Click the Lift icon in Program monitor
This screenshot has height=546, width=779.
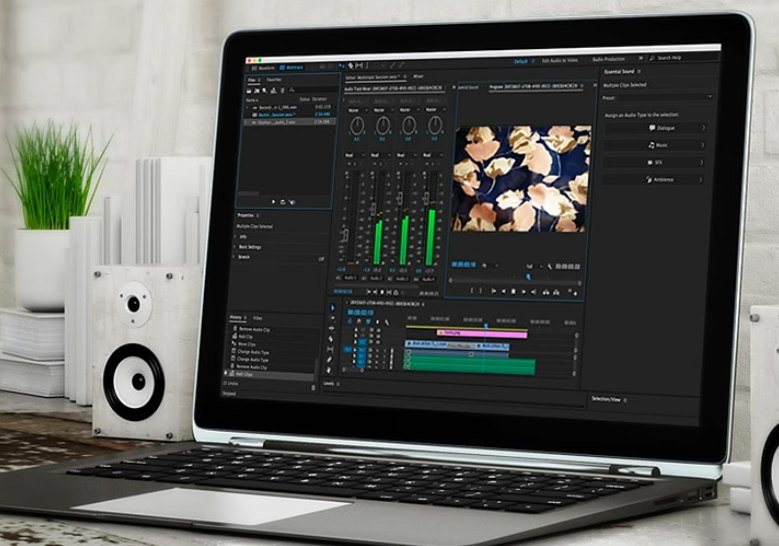tap(546, 293)
